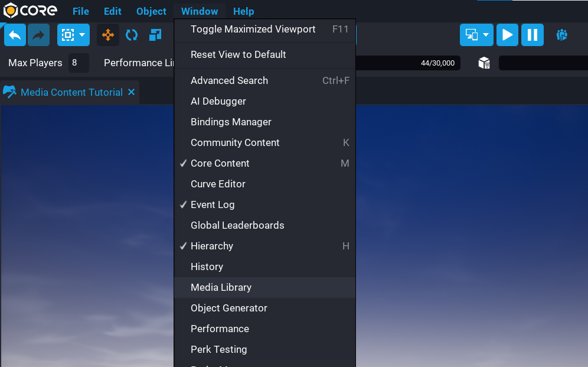
Task: Select the Move tool
Action: point(107,35)
